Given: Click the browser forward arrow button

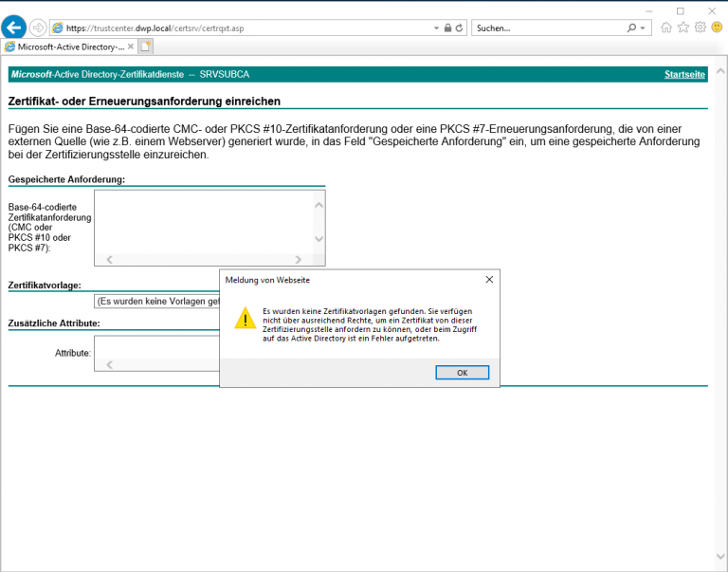Looking at the screenshot, I should 38,28.
